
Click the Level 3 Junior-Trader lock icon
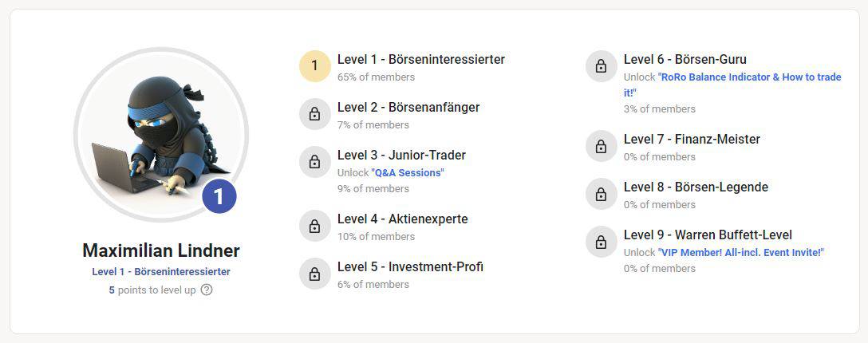[314, 162]
